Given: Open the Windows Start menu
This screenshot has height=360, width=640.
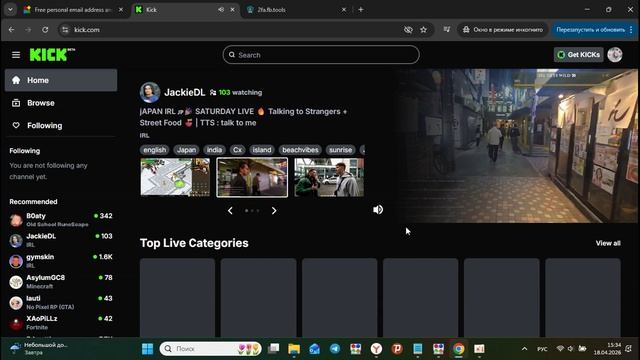Looking at the screenshot, I should tap(147, 349).
